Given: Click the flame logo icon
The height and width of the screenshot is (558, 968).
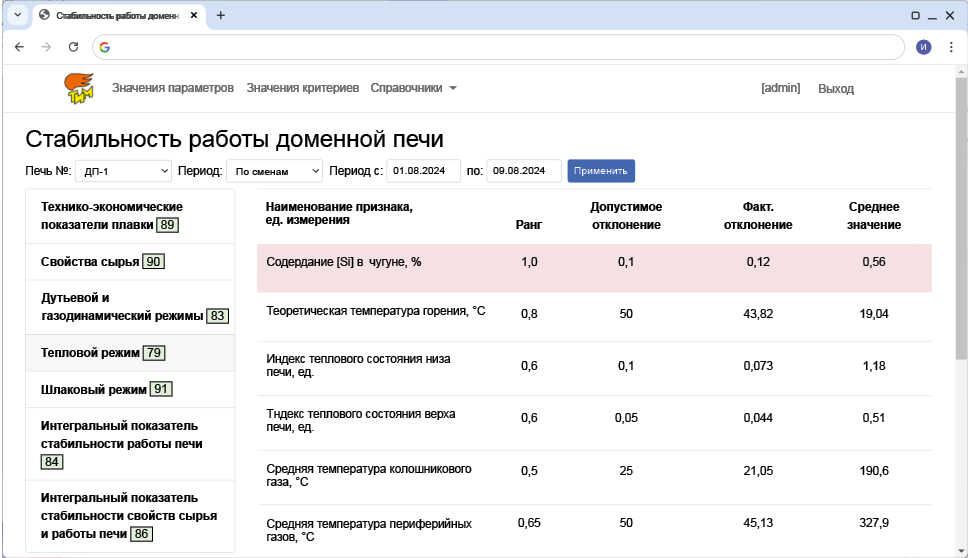Looking at the screenshot, I should click(x=79, y=88).
